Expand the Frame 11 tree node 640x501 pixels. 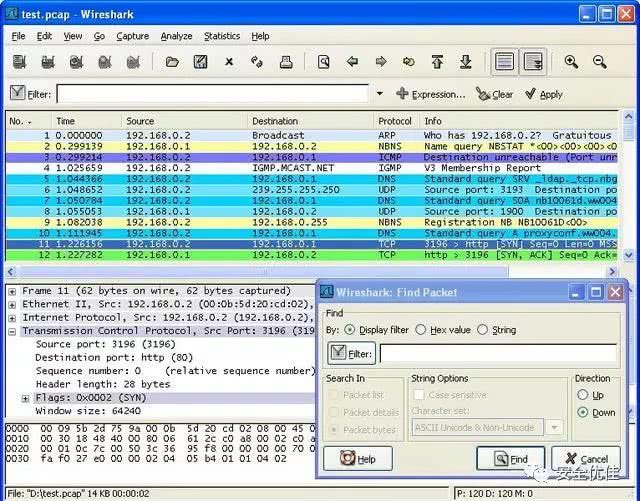[12, 292]
